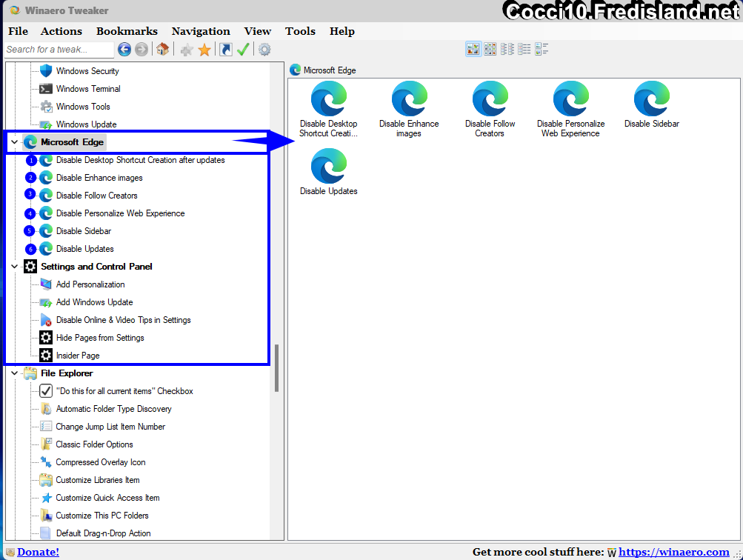Open the Tools menu
The image size is (743, 560).
pos(301,31)
